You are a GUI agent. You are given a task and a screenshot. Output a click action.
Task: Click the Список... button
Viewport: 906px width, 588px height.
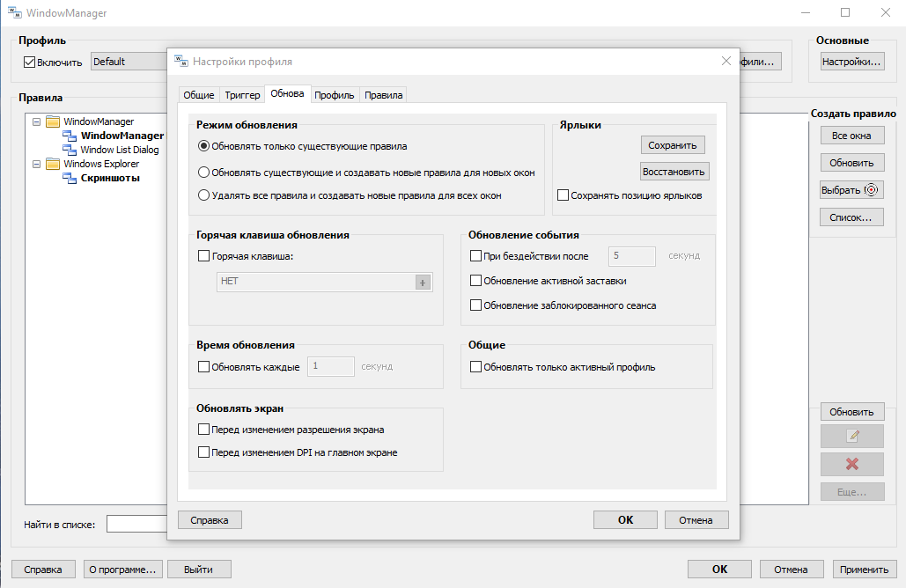pyautogui.click(x=852, y=217)
